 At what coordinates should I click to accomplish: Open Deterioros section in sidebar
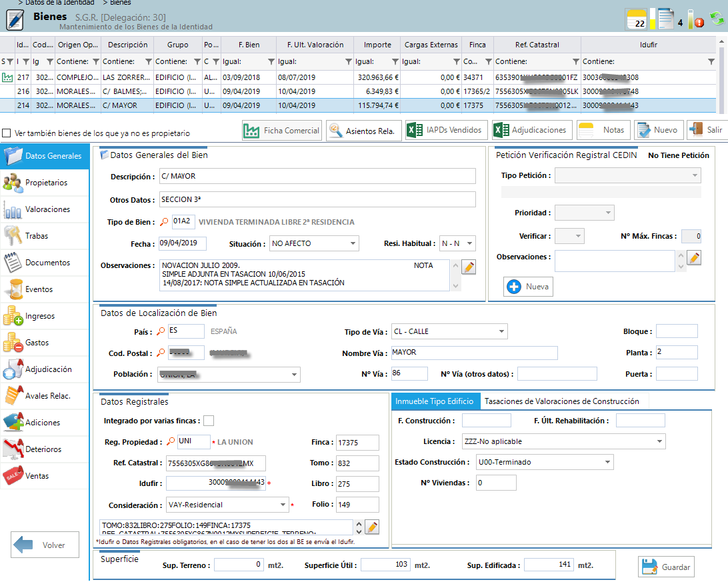[45, 450]
